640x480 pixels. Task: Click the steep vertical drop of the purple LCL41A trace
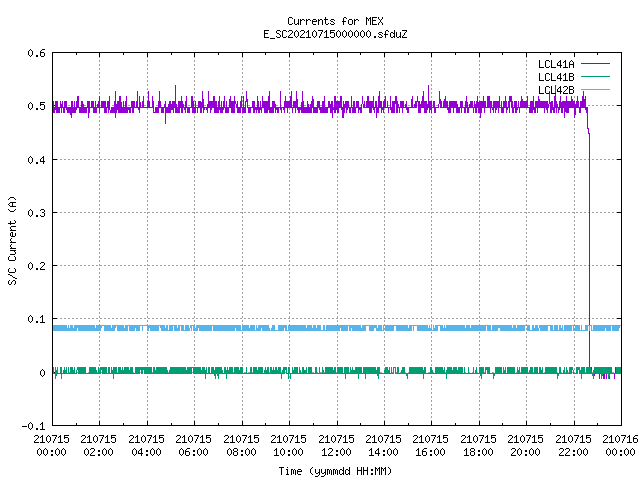[x=589, y=249]
